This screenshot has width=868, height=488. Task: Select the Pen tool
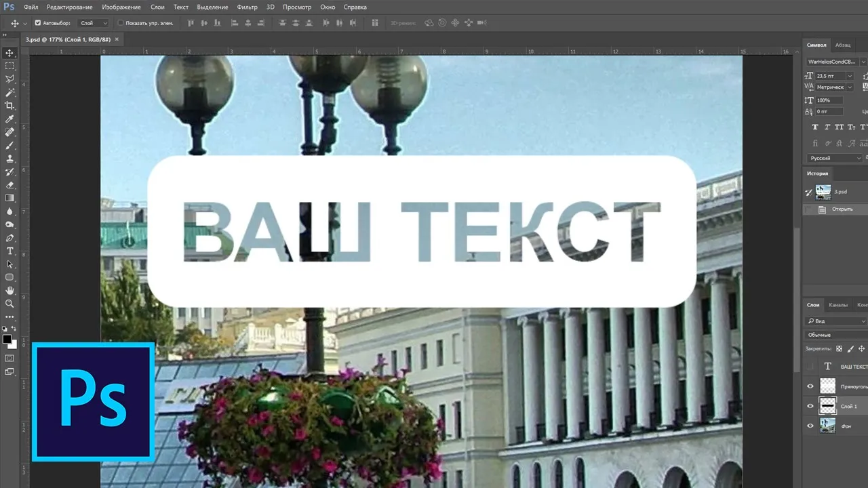click(x=9, y=238)
